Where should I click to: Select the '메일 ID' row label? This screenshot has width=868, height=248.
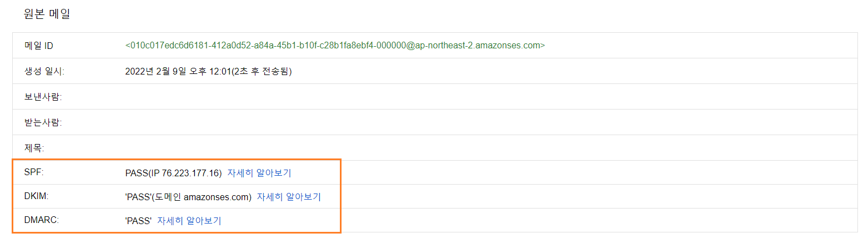coord(39,46)
